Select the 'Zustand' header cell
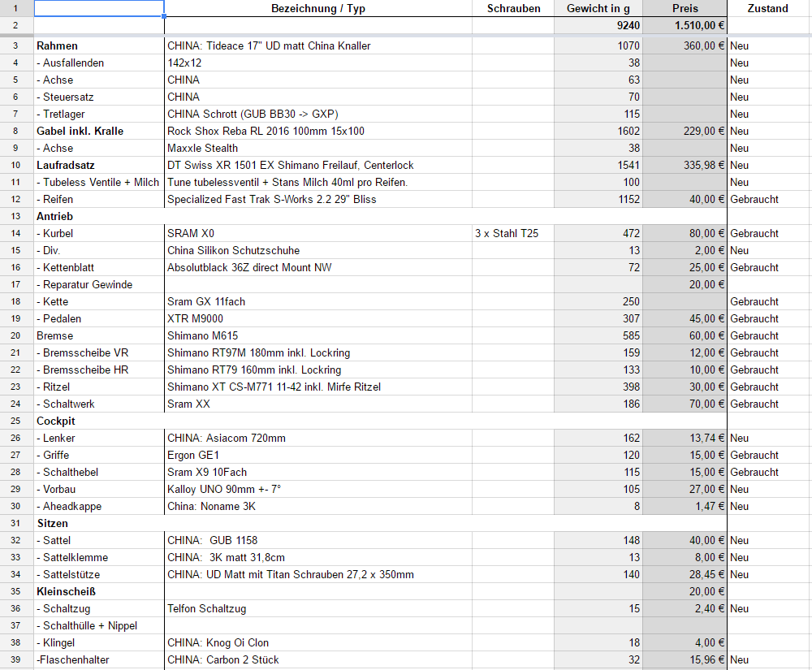This screenshot has height=670, width=812. coord(767,8)
